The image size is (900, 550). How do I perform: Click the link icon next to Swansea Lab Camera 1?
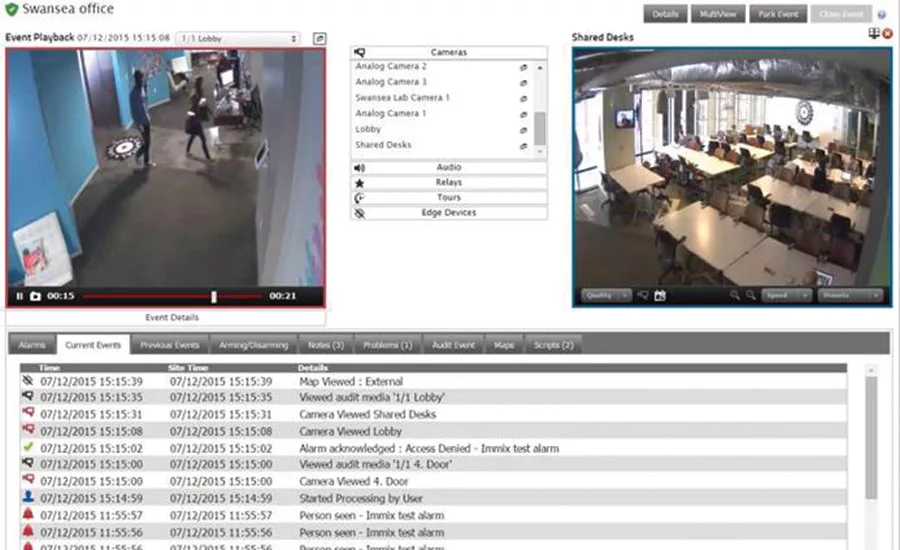click(x=523, y=99)
